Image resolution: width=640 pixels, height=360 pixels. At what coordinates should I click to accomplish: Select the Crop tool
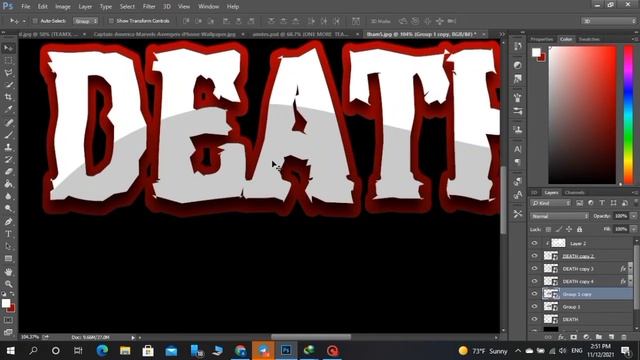click(x=8, y=97)
